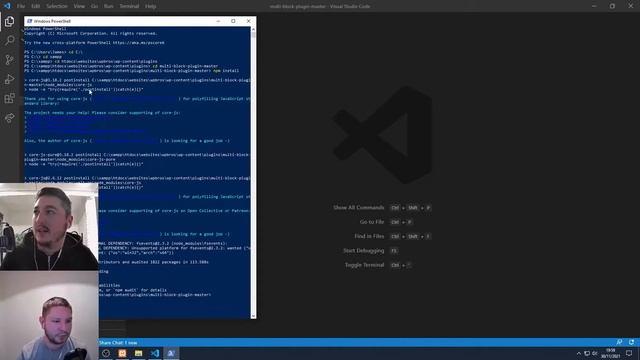Maximize the Windows PowerShell window
Screen dimensions: 640x360
click(233, 21)
